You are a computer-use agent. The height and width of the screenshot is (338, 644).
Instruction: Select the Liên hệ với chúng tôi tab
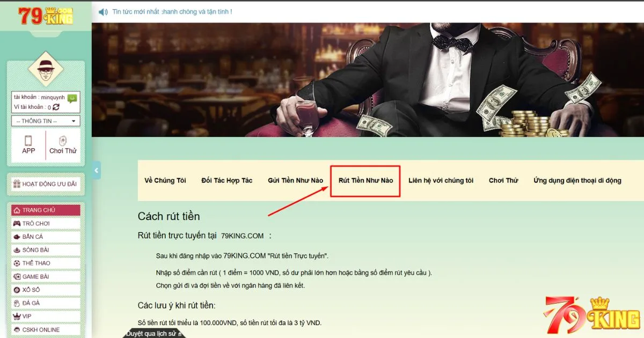pos(441,181)
